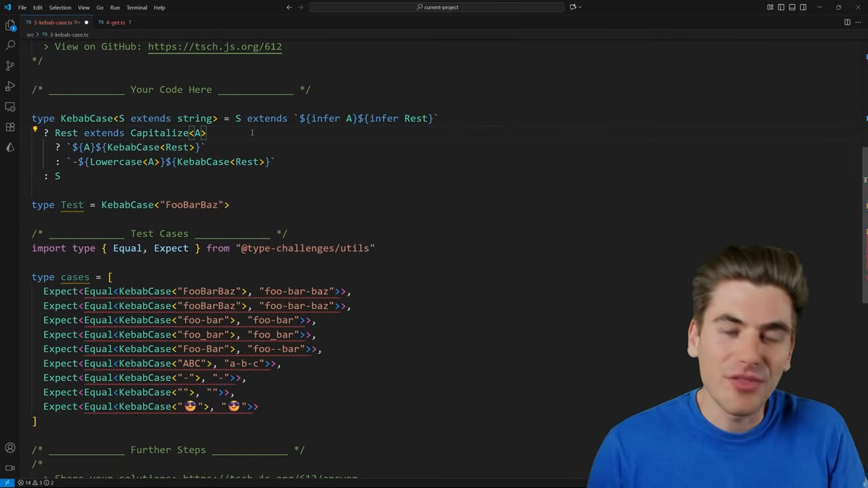Viewport: 868px width, 488px height.
Task: Follow the https://tsch.js.org/612 link
Action: [x=214, y=47]
